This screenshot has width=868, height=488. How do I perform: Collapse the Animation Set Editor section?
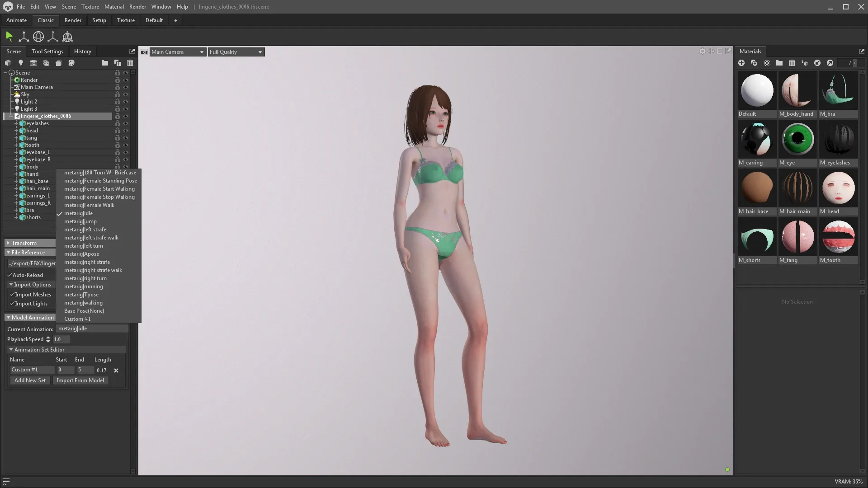[x=11, y=349]
